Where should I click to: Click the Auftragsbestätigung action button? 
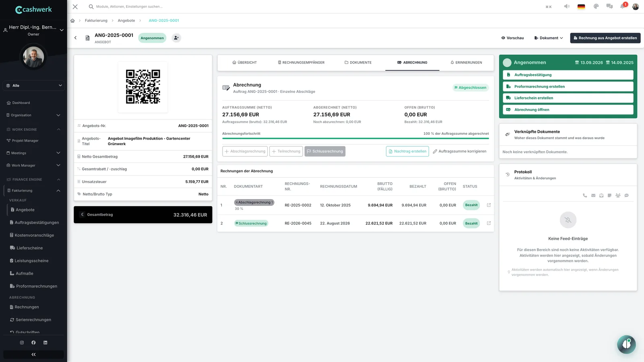point(568,75)
